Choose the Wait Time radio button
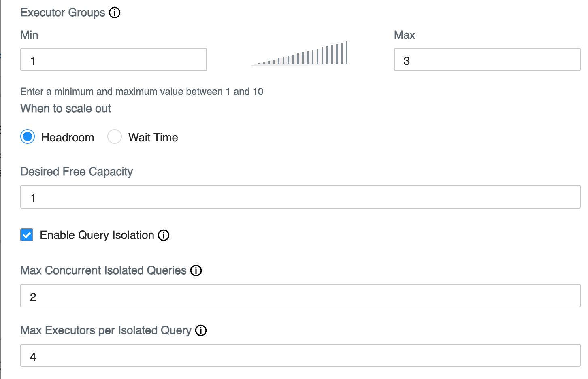The width and height of the screenshot is (588, 379). 115,137
